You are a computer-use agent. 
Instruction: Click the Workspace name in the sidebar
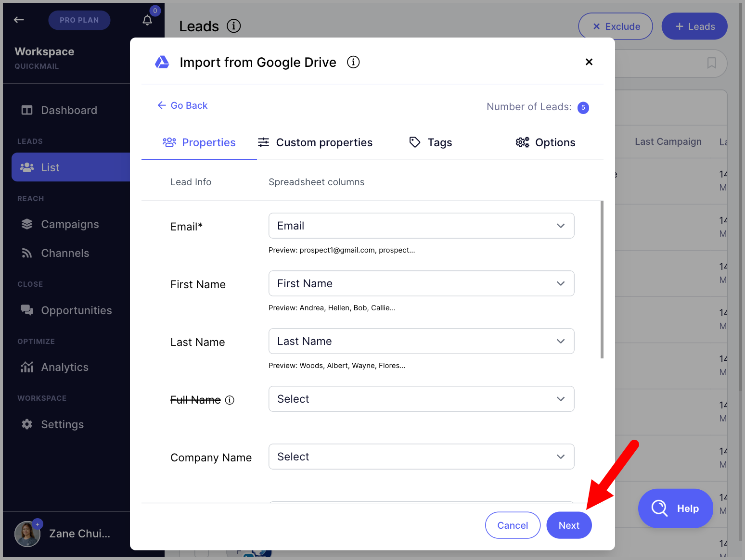(x=44, y=51)
